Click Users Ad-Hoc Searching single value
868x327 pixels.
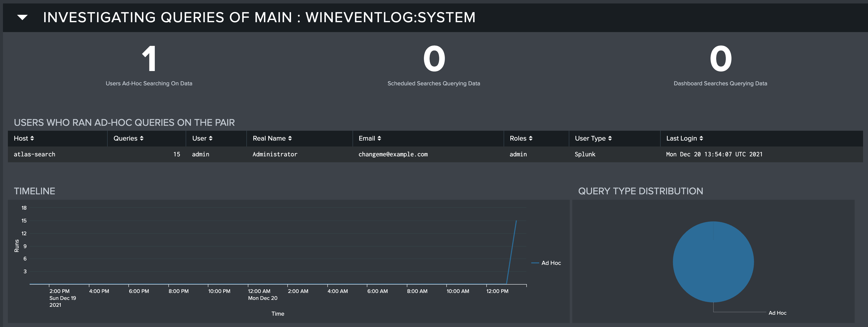click(149, 59)
